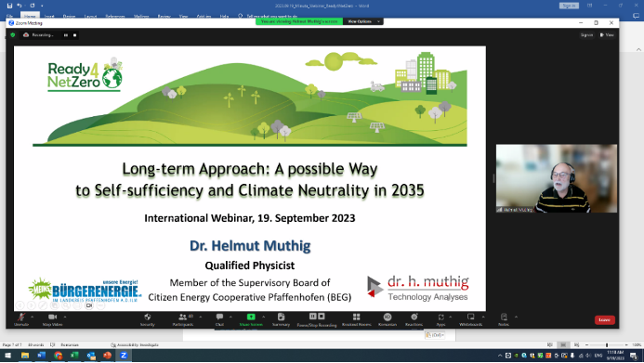The image size is (644, 363).
Task: Open Breakout Rooms
Action: pos(357,317)
